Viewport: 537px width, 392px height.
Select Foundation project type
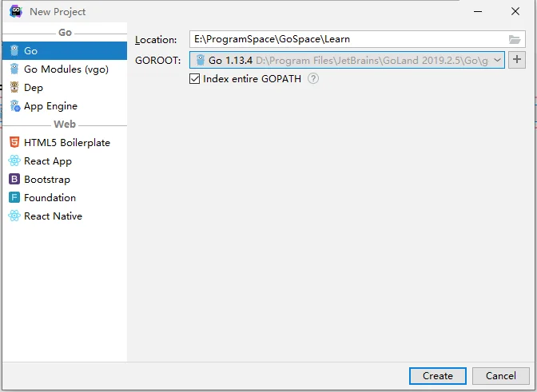[65, 197]
